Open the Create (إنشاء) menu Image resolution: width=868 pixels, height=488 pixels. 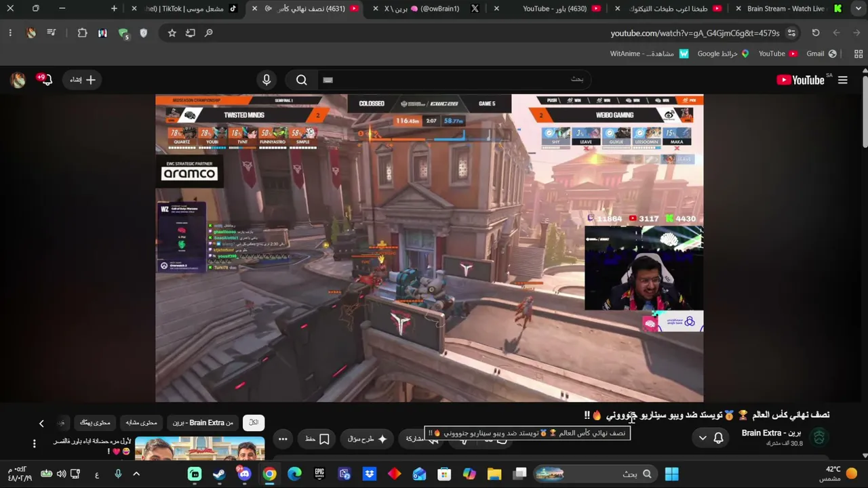point(83,80)
